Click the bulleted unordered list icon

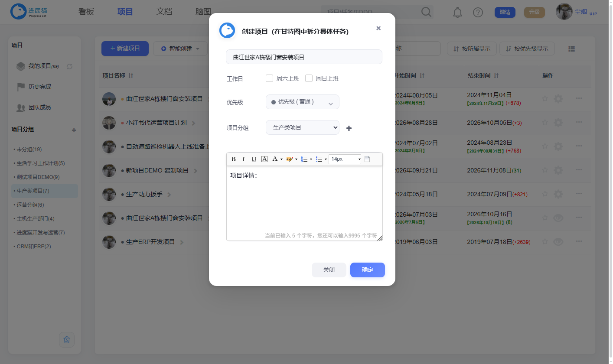(319, 159)
